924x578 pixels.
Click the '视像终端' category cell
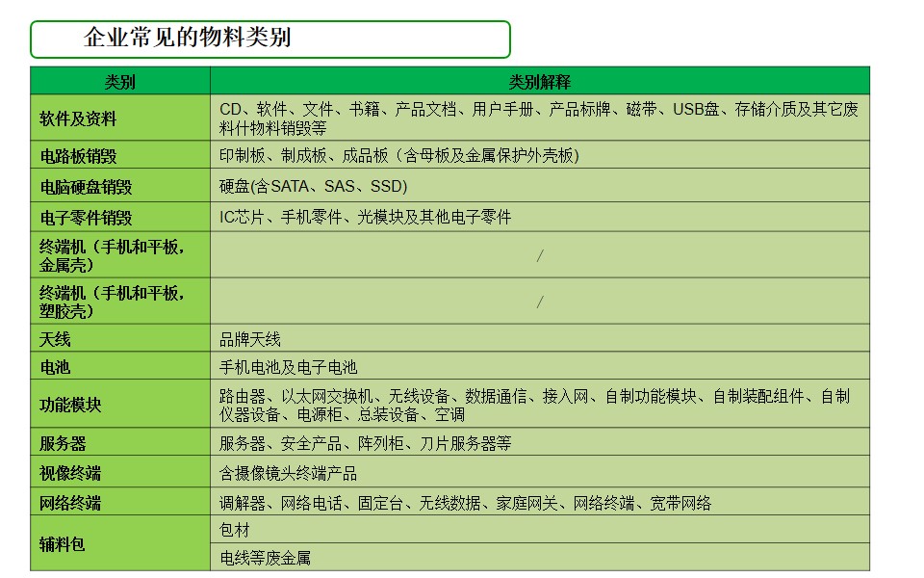point(120,472)
